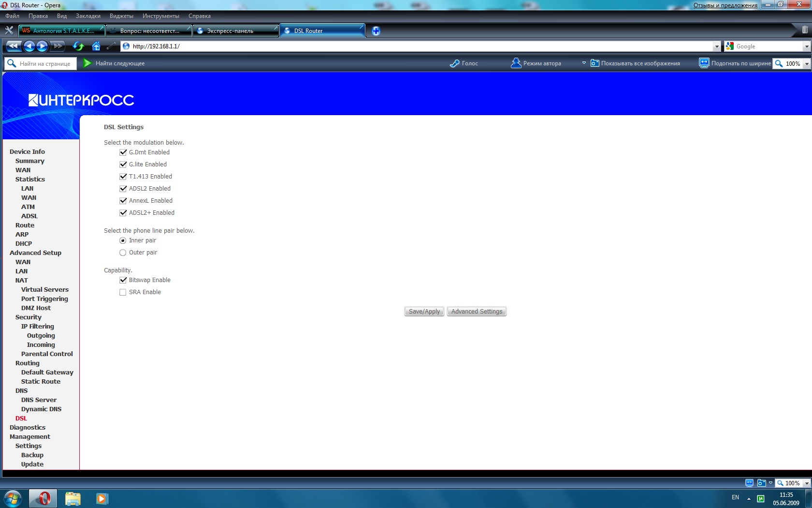Click the Голос microphone icon
The height and width of the screenshot is (508, 812).
click(x=454, y=63)
